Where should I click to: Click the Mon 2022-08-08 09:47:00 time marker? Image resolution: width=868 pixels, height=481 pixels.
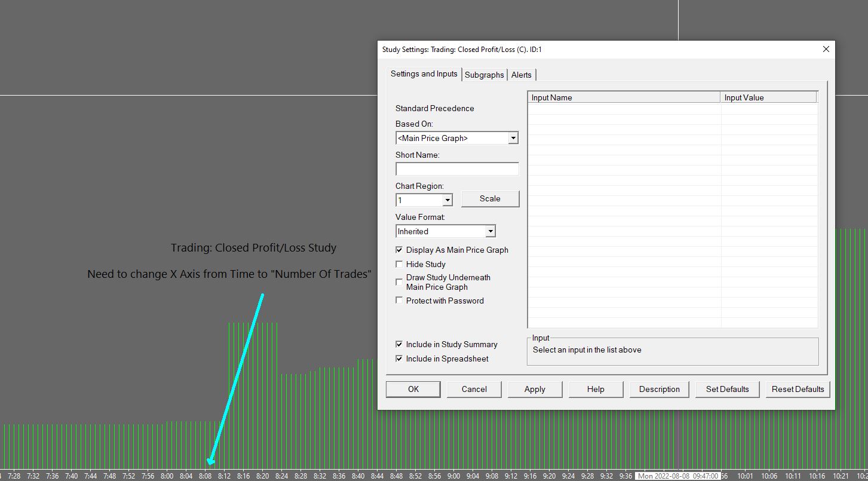[677, 476]
